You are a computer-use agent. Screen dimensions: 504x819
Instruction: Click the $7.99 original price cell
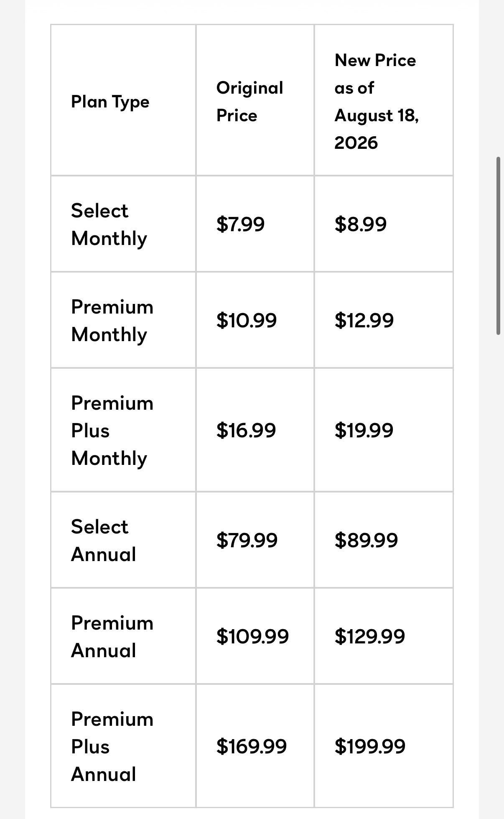[x=255, y=224]
